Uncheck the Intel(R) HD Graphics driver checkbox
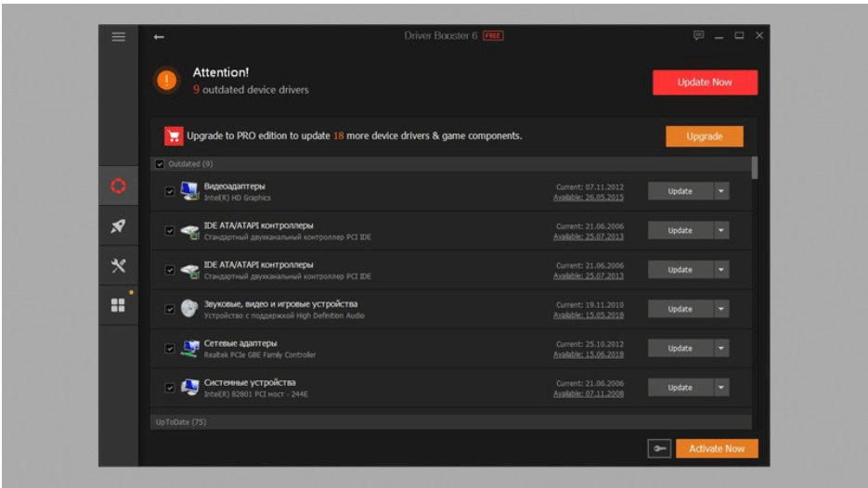The image size is (868, 488). [169, 191]
